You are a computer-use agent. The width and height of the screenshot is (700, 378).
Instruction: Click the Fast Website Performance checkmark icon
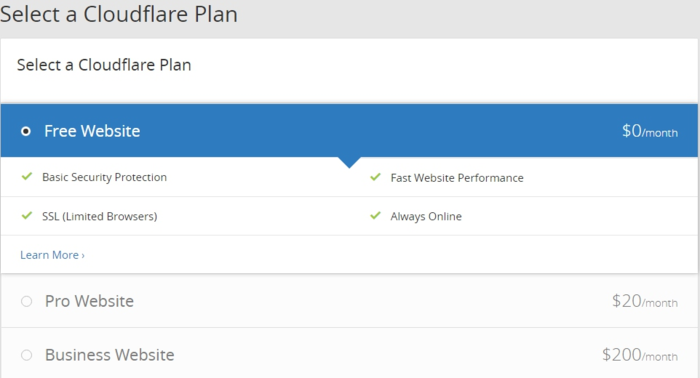375,177
